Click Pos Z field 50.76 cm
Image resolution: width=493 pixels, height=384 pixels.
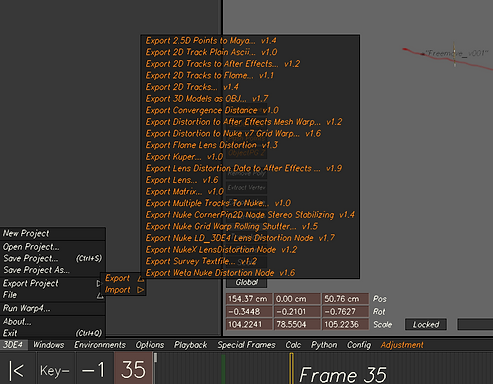345,299
